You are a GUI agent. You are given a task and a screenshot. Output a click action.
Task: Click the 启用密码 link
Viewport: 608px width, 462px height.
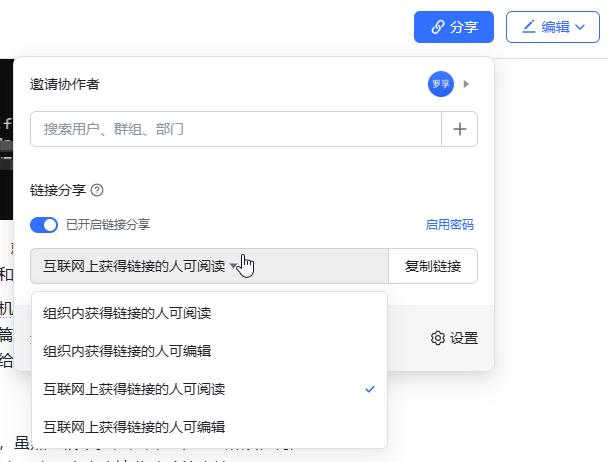449,225
